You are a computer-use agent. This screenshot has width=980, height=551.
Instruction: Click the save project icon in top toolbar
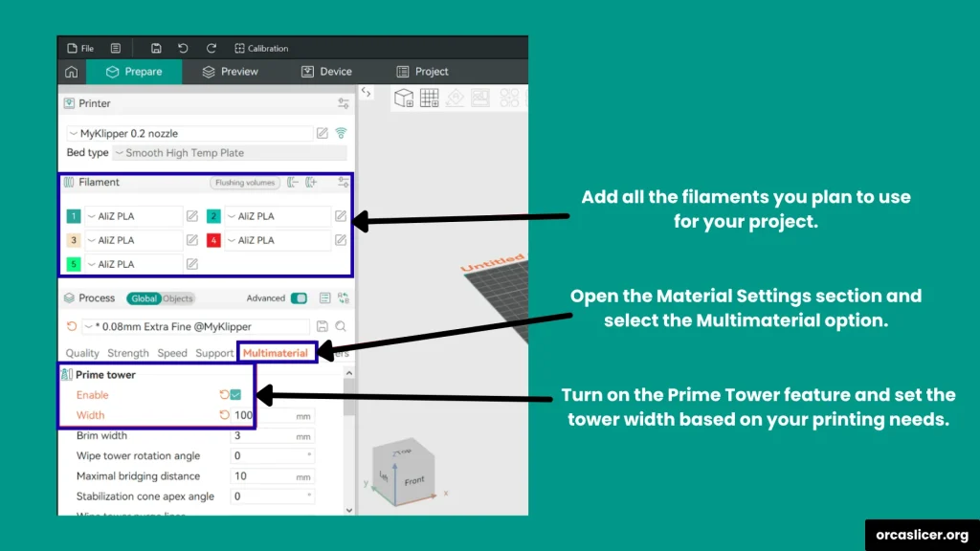[x=156, y=48]
